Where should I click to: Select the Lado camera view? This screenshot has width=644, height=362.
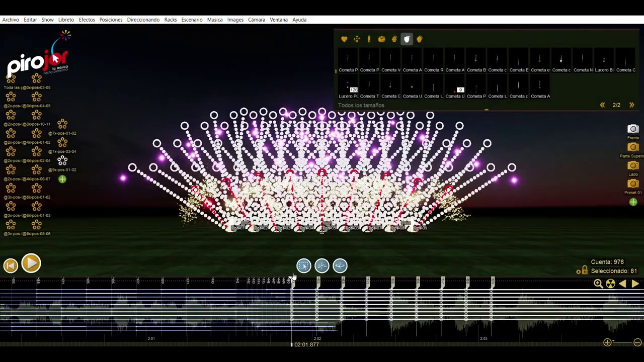[633, 165]
